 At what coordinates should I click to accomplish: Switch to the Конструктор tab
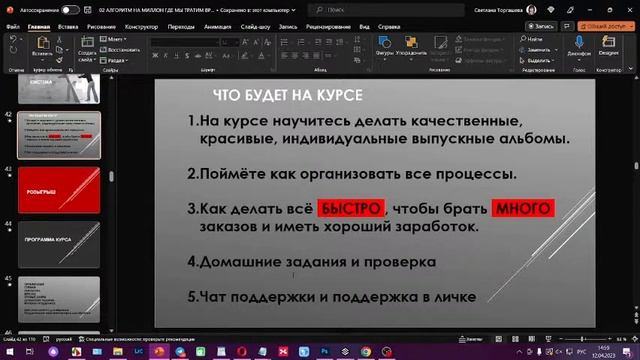pos(141,27)
